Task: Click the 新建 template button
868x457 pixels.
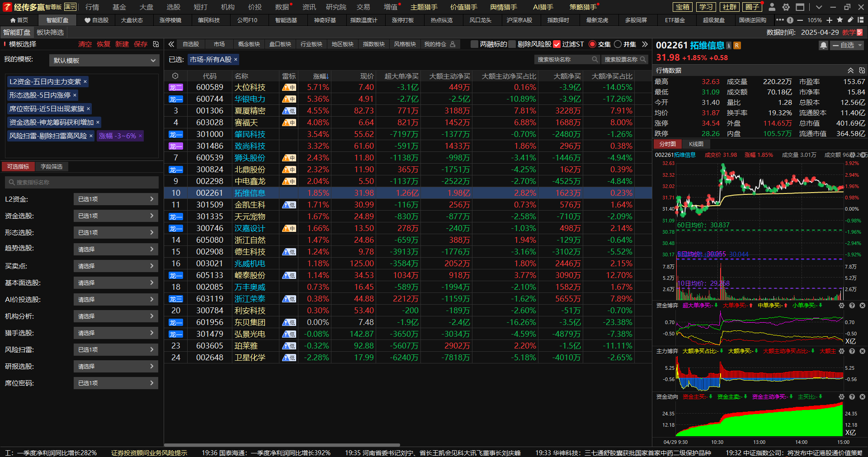Action: [x=122, y=44]
